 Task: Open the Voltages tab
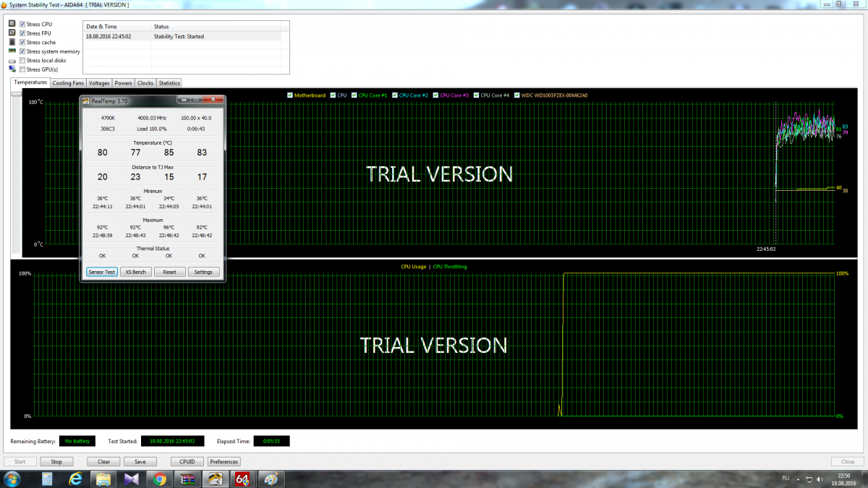coord(99,83)
